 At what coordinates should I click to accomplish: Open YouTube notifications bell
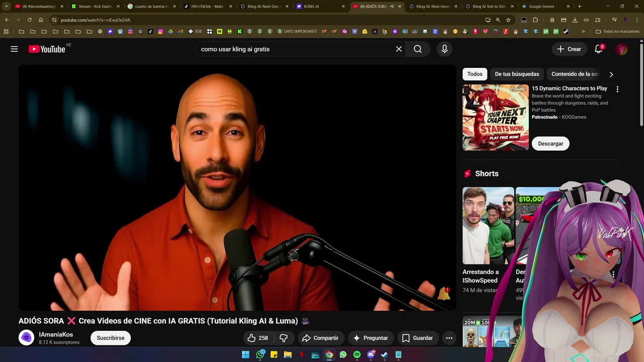click(x=598, y=49)
